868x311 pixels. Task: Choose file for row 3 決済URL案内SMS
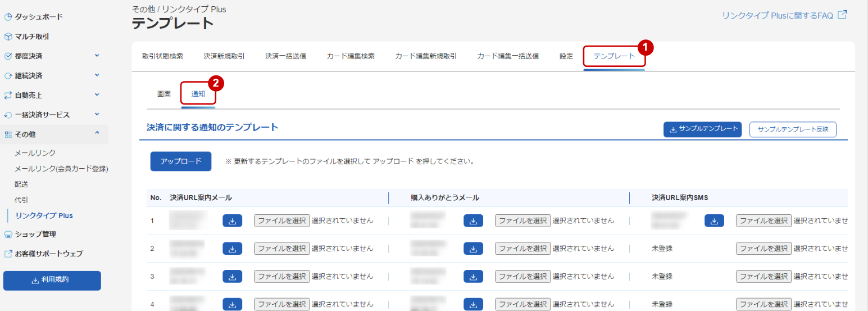click(764, 276)
